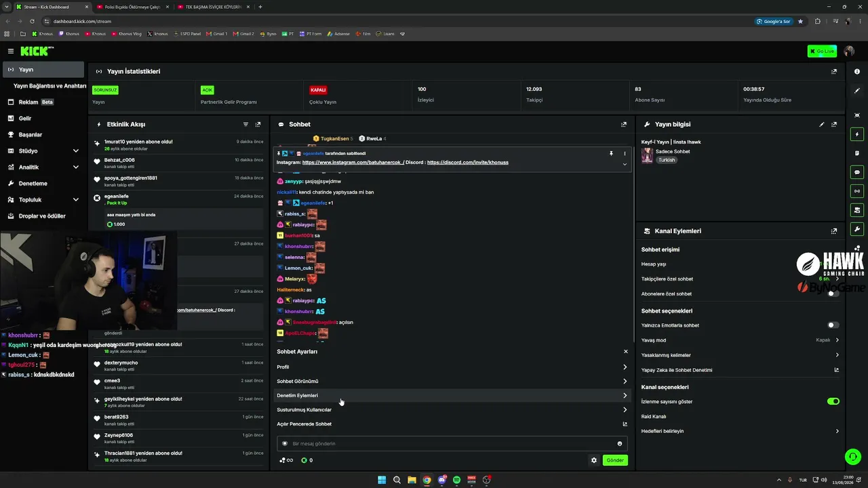Open the Yavaş mod options
The image size is (868, 488).
click(740, 340)
